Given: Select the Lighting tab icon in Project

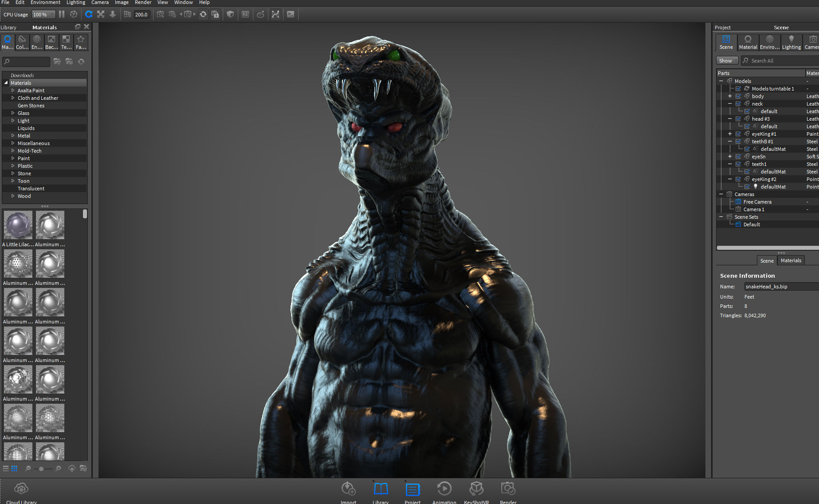Looking at the screenshot, I should tap(791, 42).
